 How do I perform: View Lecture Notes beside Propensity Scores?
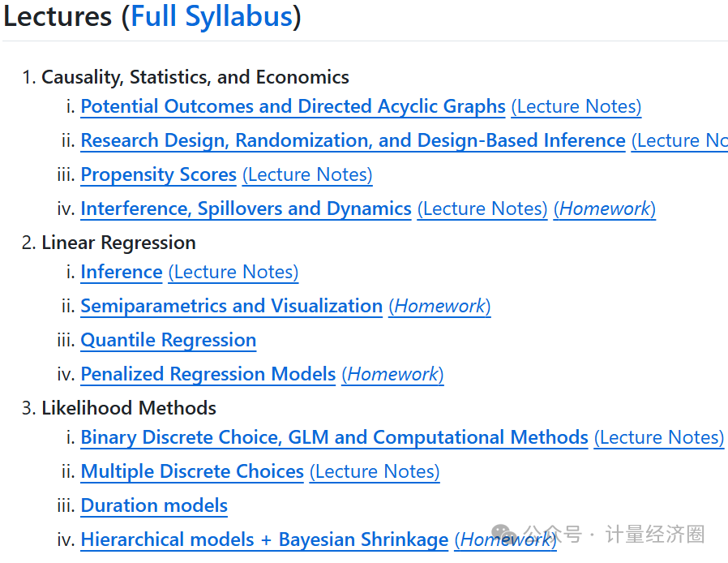(x=307, y=174)
